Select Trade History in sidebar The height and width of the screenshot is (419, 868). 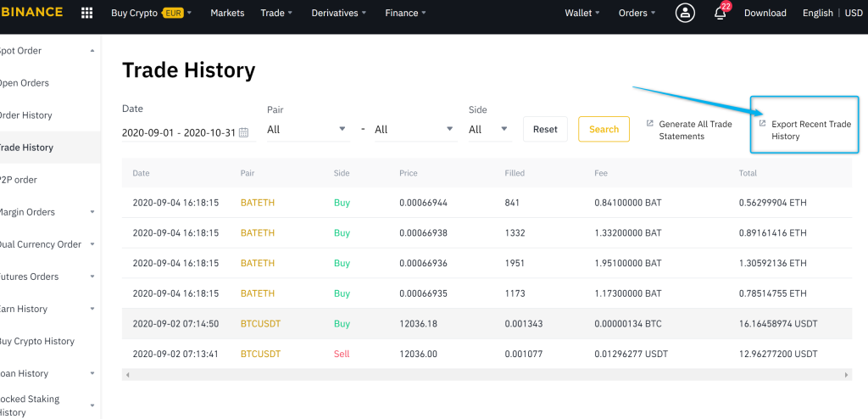50,148
